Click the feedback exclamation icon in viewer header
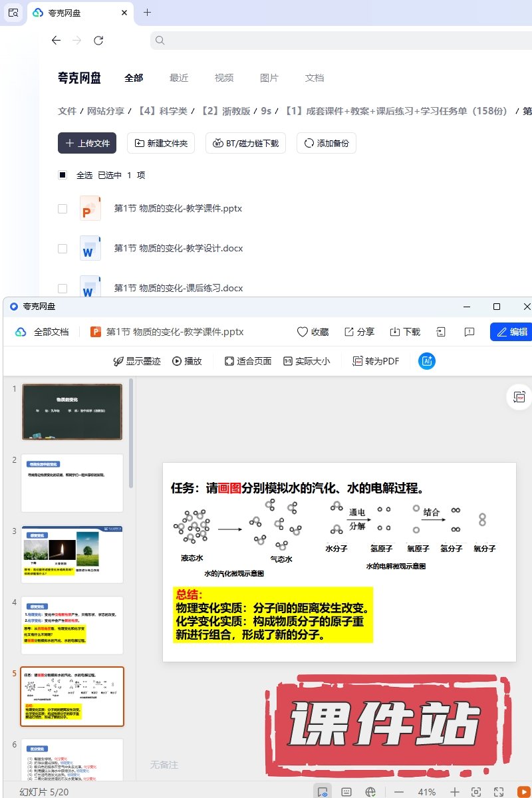 (x=469, y=332)
